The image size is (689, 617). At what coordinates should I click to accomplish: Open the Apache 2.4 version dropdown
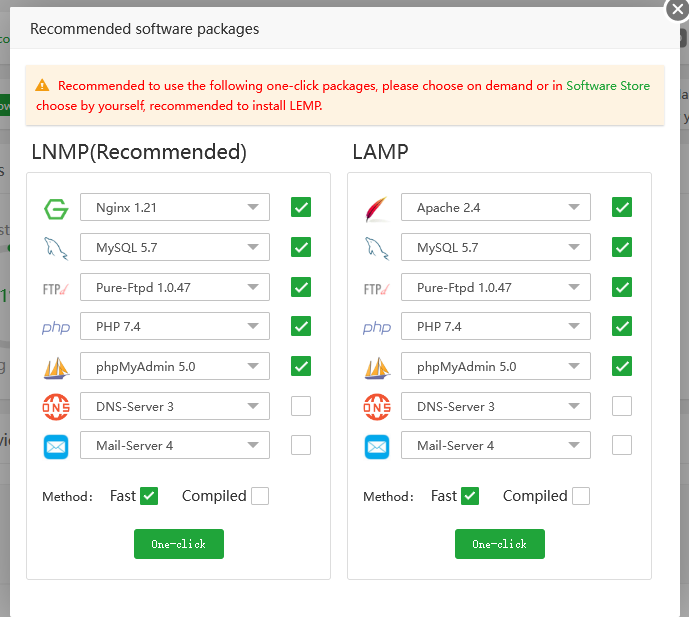click(x=496, y=208)
